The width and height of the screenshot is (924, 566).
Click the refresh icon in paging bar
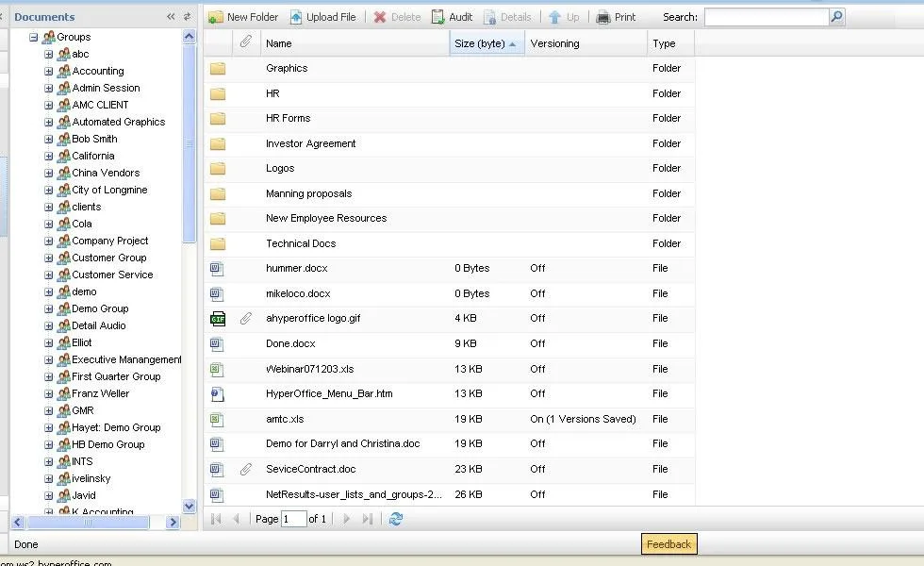[x=396, y=519]
